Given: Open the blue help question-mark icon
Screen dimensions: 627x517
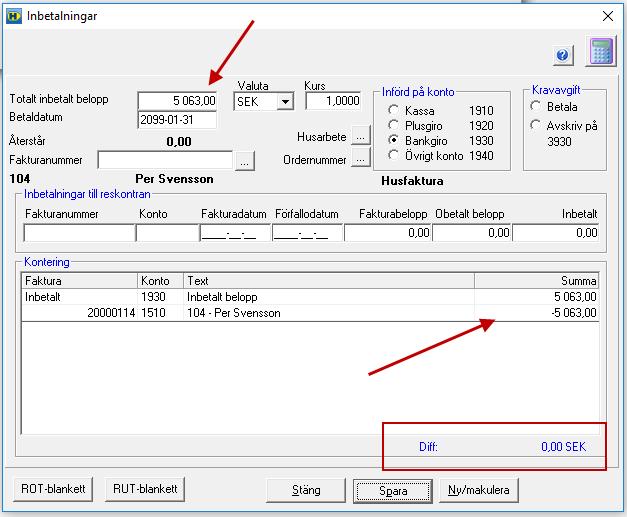Looking at the screenshot, I should coord(563,55).
